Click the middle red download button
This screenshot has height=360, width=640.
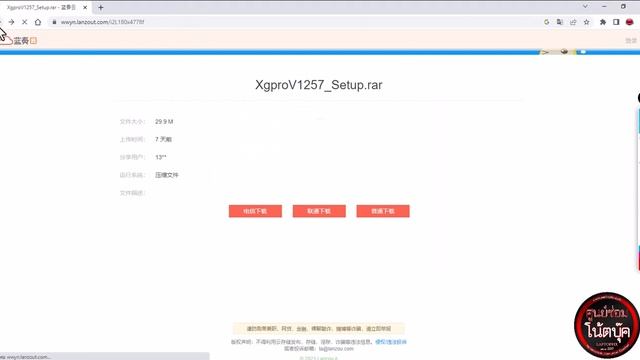(319, 211)
